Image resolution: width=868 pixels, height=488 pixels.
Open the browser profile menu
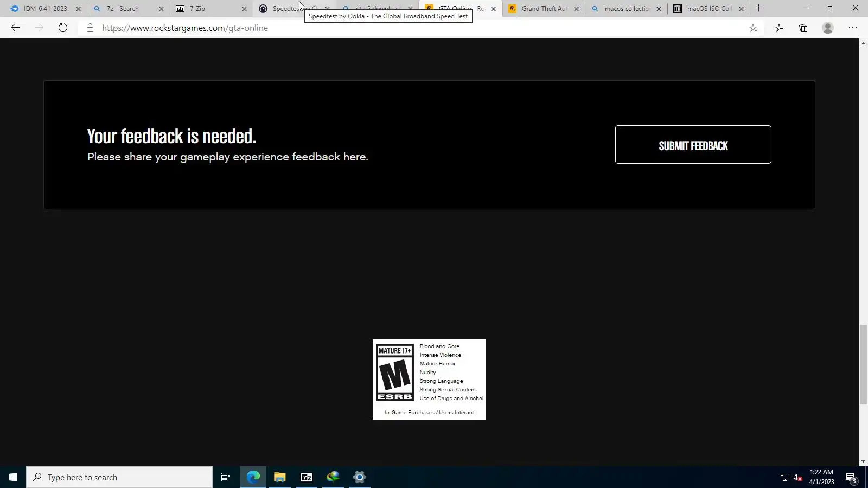click(828, 28)
